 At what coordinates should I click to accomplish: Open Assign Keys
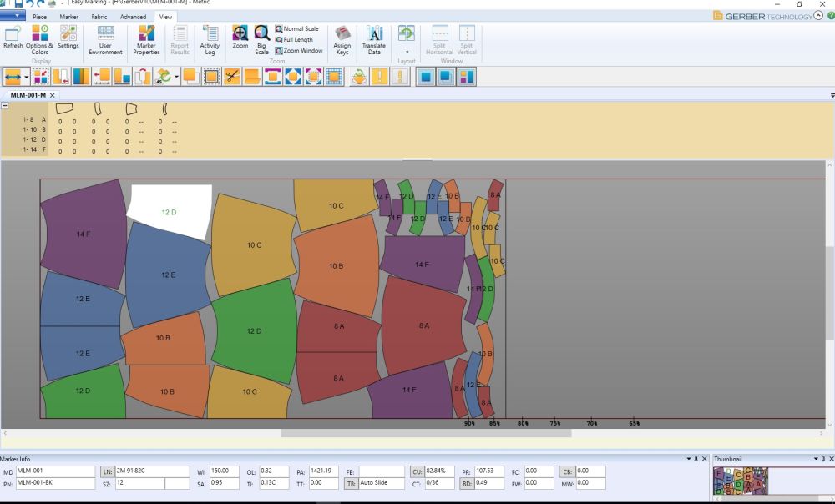(x=342, y=40)
